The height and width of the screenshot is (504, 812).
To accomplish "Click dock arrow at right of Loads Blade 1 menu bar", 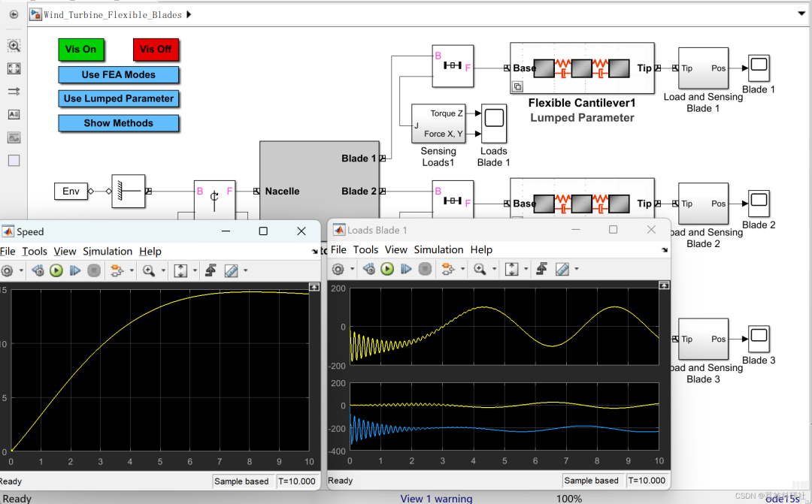I will click(x=665, y=250).
